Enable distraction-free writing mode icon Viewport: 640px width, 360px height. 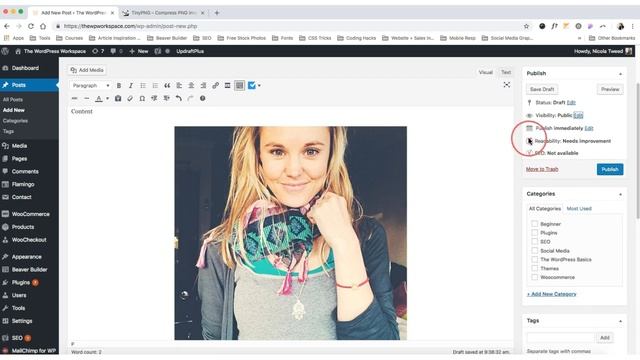pyautogui.click(x=507, y=85)
